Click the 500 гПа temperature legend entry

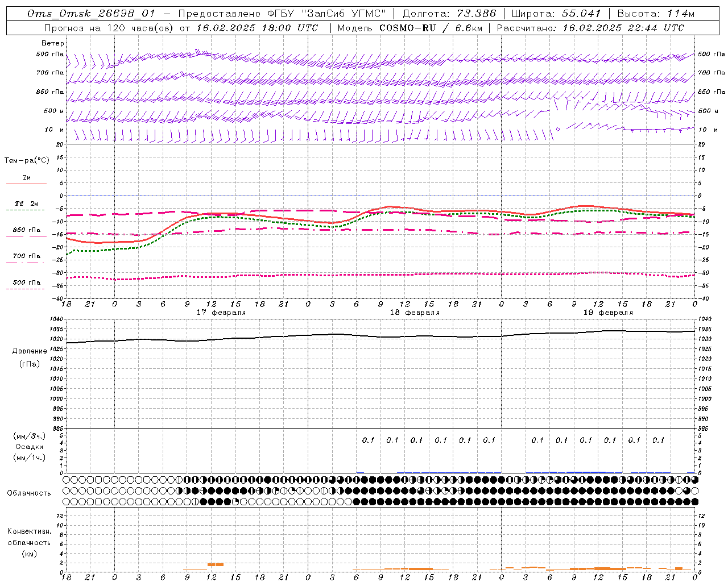27,282
